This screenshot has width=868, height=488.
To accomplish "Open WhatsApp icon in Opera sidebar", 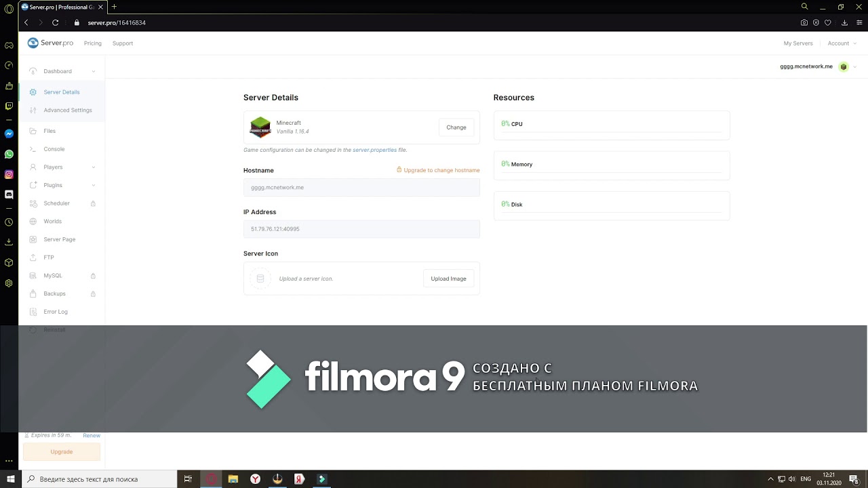I will coord(9,154).
